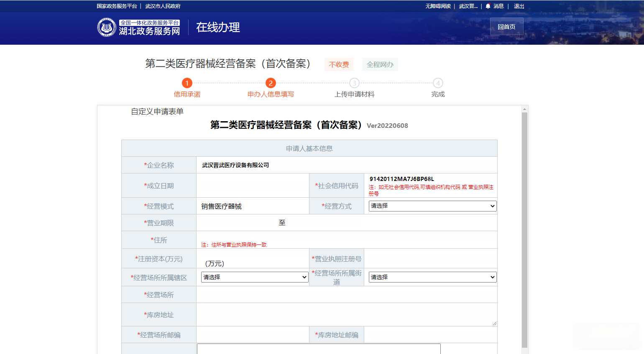Click the 信用承诺 step label

click(187, 94)
